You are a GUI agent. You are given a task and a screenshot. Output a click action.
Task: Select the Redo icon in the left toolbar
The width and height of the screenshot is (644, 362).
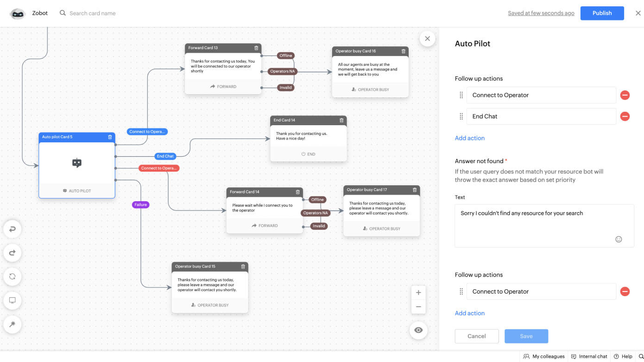tap(12, 253)
